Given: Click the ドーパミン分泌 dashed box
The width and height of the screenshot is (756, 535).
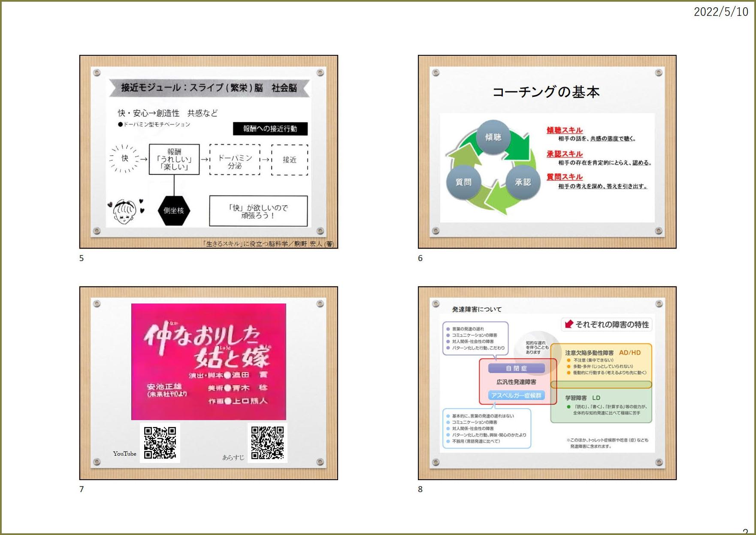Looking at the screenshot, I should tap(235, 159).
